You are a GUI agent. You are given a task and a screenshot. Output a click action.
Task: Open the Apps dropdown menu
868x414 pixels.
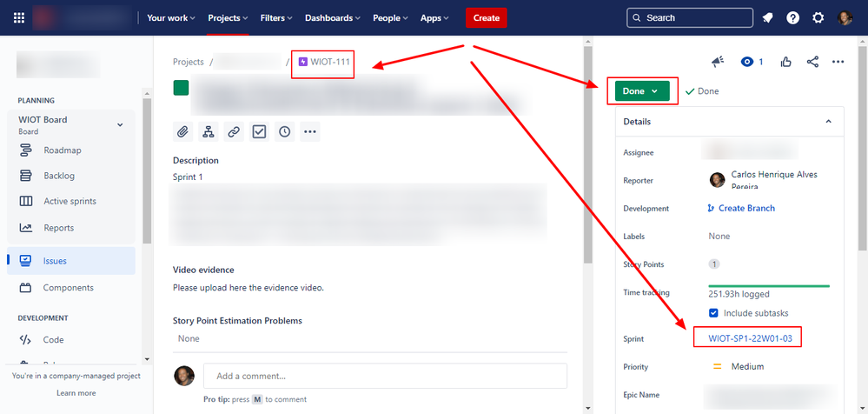[434, 17]
